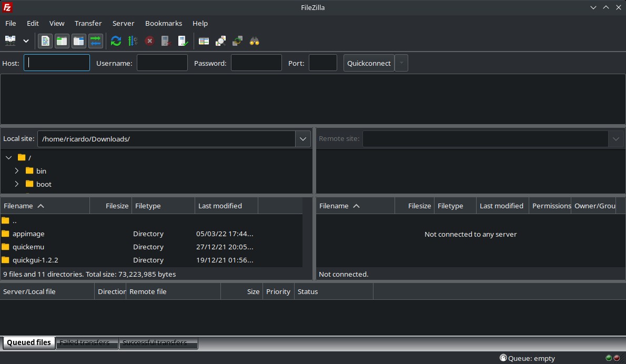
Task: Sort local files by Last modified
Action: tap(226, 206)
